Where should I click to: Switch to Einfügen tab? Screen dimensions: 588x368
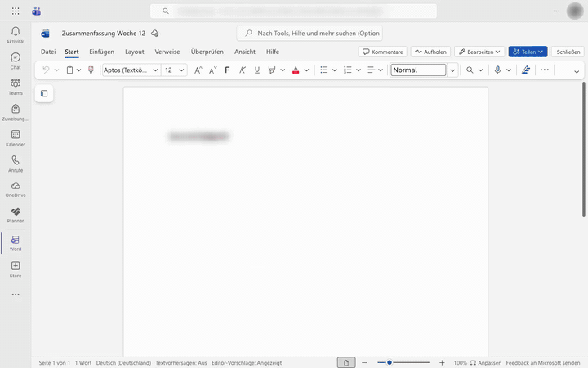coord(101,52)
